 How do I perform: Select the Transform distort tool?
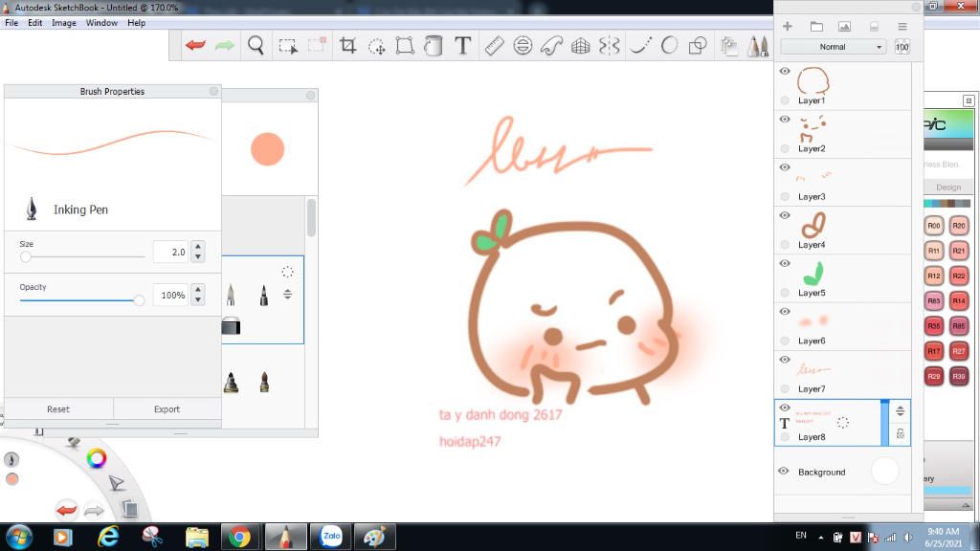[405, 46]
